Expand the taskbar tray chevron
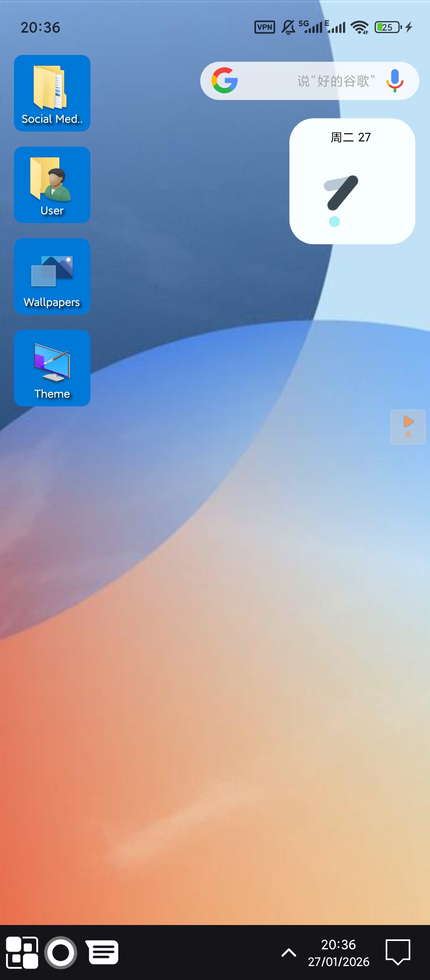 tap(289, 953)
